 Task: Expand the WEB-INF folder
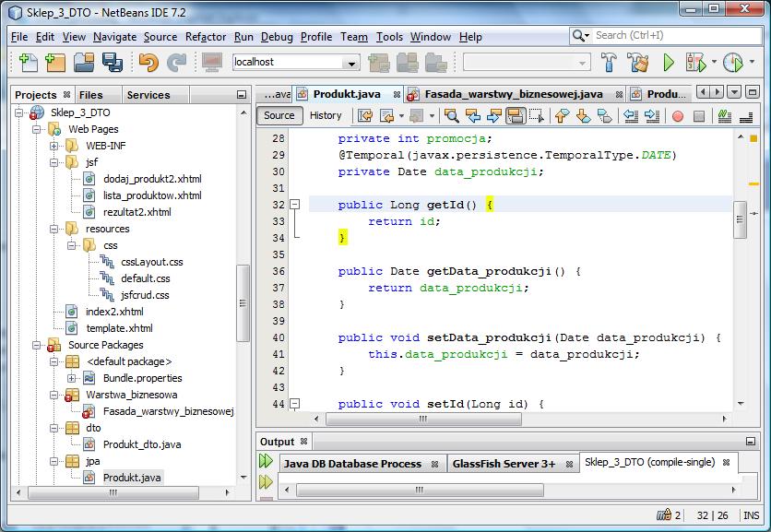coord(53,146)
